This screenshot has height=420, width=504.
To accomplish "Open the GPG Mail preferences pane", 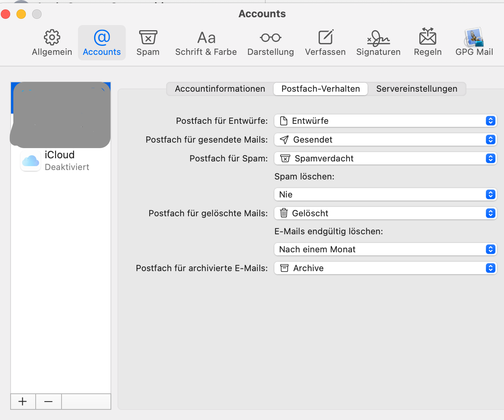I will [x=474, y=43].
